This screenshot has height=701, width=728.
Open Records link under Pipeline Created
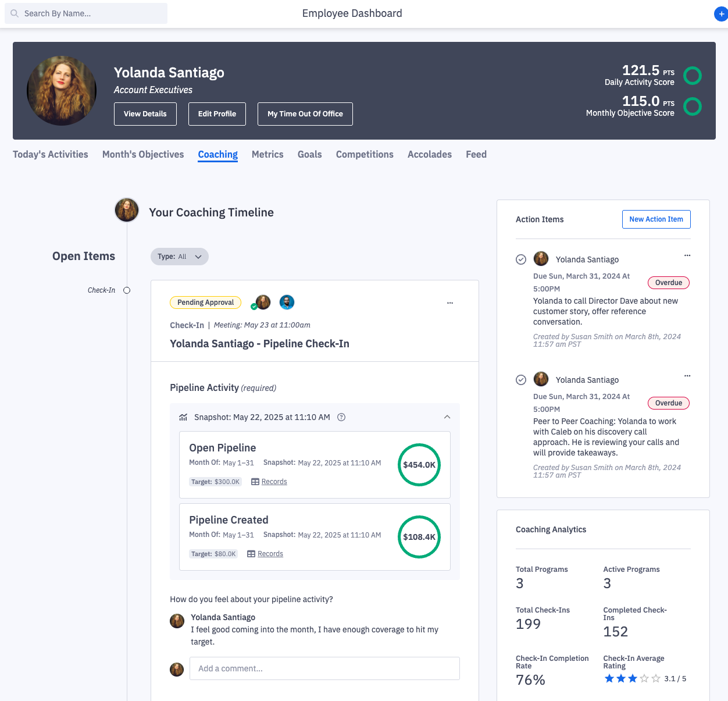click(270, 554)
